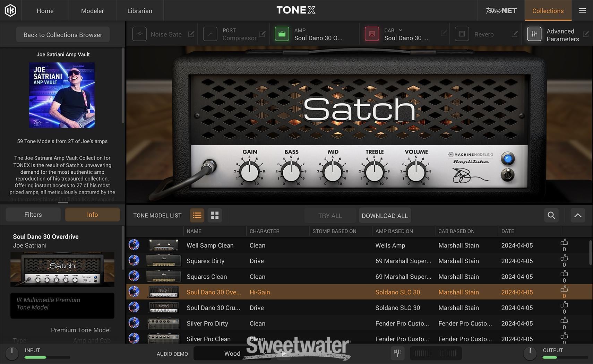
Task: Click the amp TREBLE knob
Action: point(375,172)
